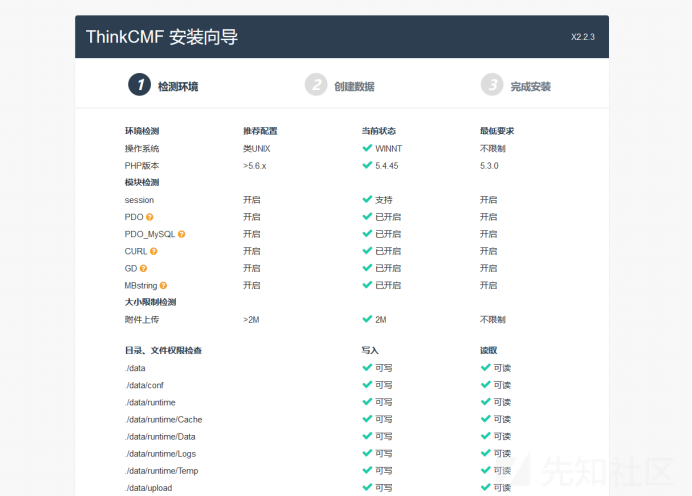Viewport: 692px width, 496px height.
Task: Click the 环境检测 column header
Action: pos(142,131)
